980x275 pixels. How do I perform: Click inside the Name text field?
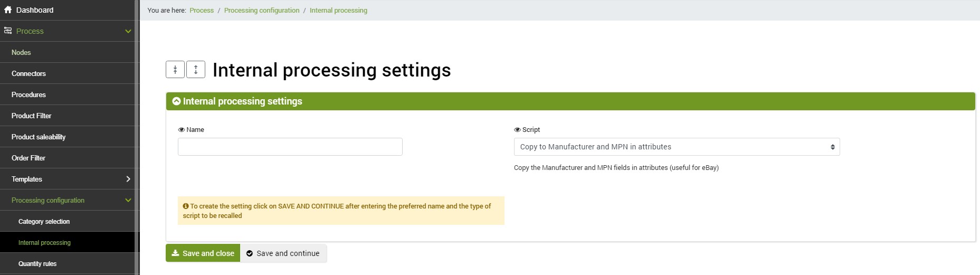click(290, 147)
